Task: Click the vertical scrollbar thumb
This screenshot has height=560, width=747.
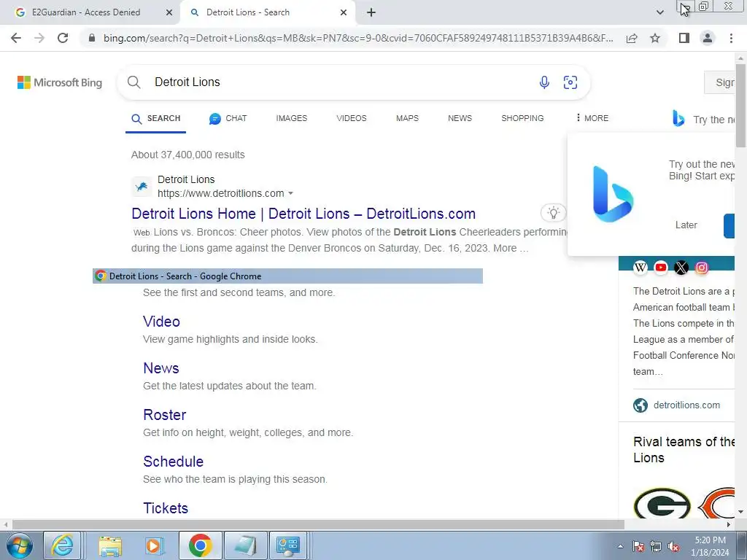Action: [x=740, y=105]
